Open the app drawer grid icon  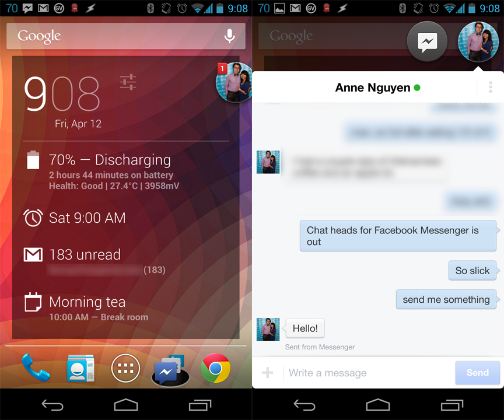(125, 369)
